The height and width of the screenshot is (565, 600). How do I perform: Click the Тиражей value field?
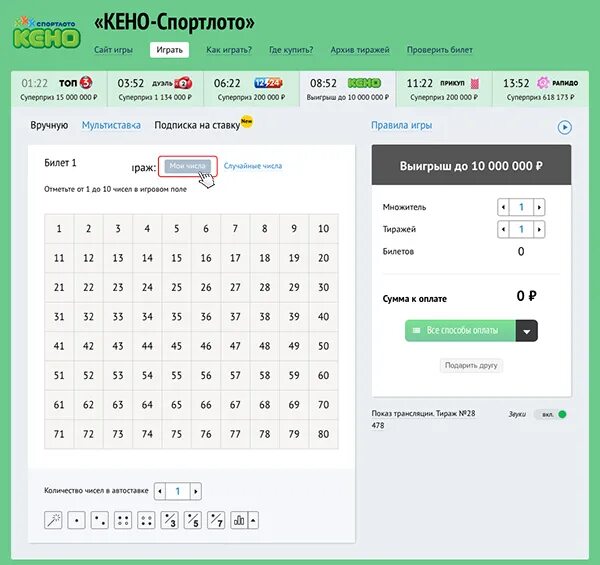(x=521, y=230)
